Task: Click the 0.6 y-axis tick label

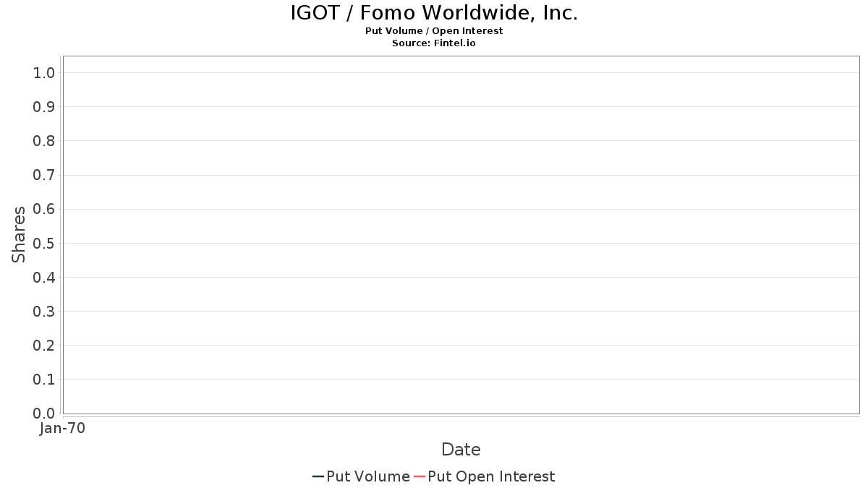Action: point(44,209)
